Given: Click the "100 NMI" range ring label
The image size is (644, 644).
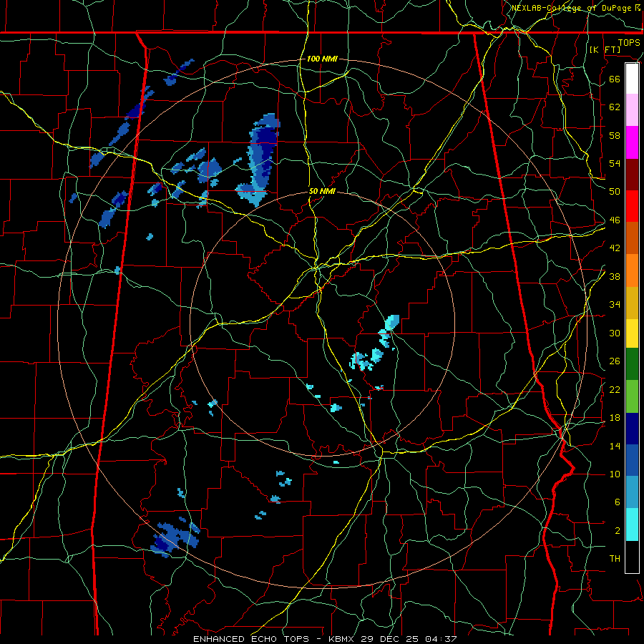Looking at the screenshot, I should pos(322,59).
